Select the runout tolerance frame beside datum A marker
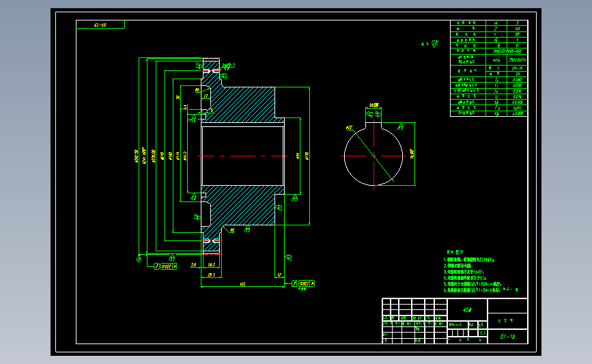Image resolution: width=592 pixels, height=364 pixels. tap(165, 266)
